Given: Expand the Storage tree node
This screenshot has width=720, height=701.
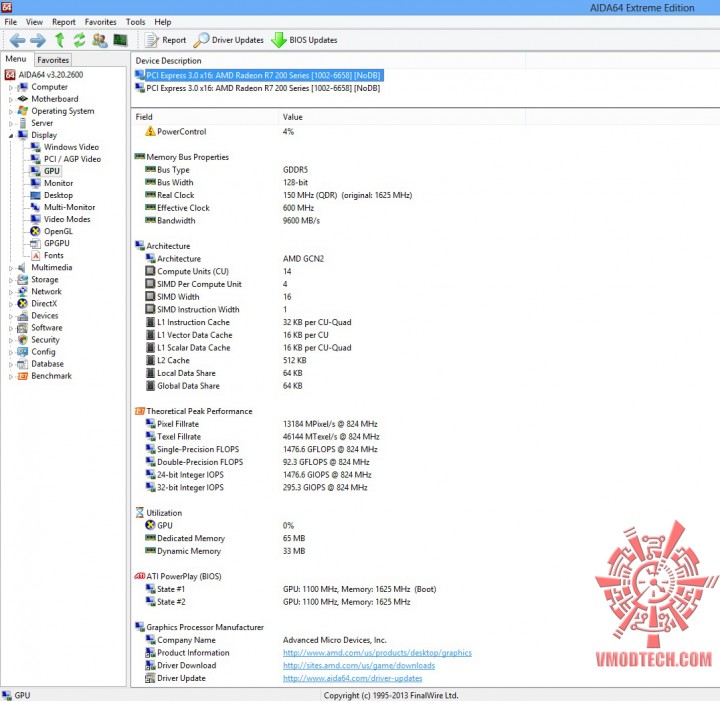Looking at the screenshot, I should 11,280.
